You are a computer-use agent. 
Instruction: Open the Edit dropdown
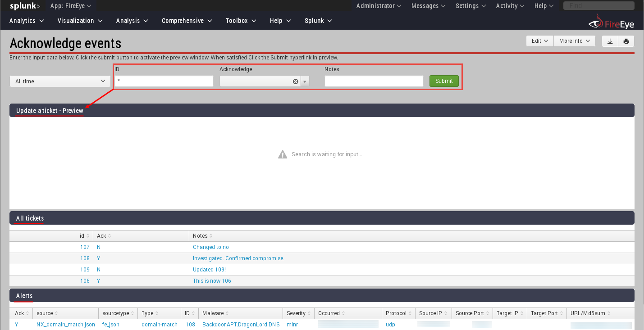[x=539, y=41]
